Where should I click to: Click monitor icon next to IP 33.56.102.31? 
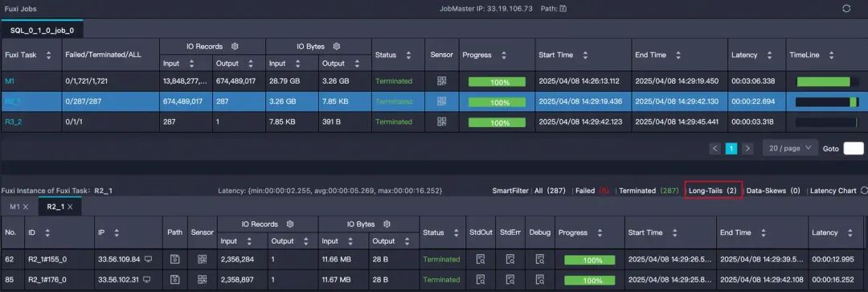point(147,280)
